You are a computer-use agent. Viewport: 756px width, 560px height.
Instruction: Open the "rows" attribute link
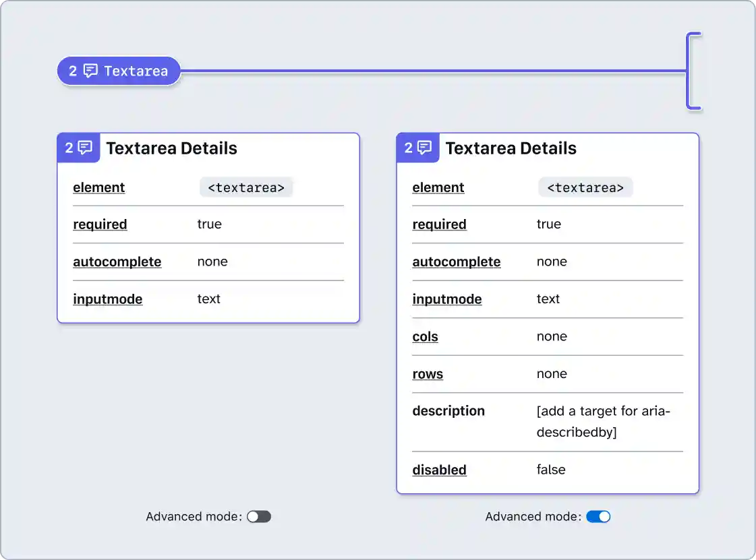(x=428, y=374)
